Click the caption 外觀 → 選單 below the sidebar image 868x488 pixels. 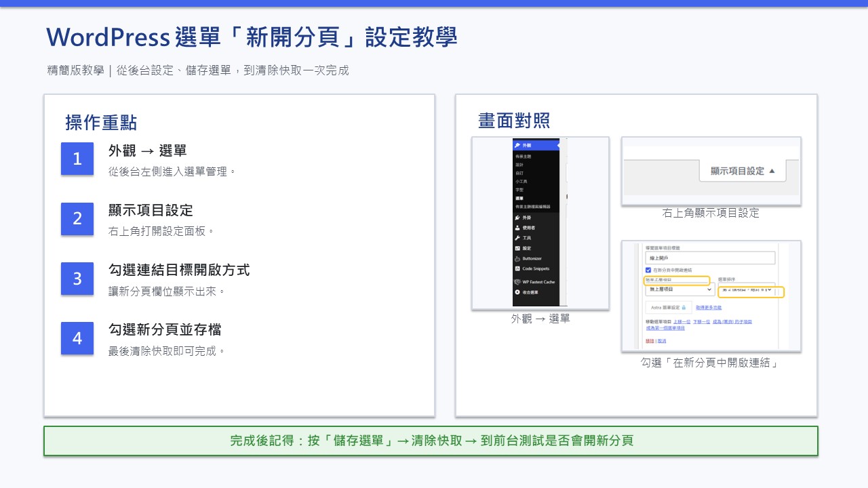coord(540,318)
